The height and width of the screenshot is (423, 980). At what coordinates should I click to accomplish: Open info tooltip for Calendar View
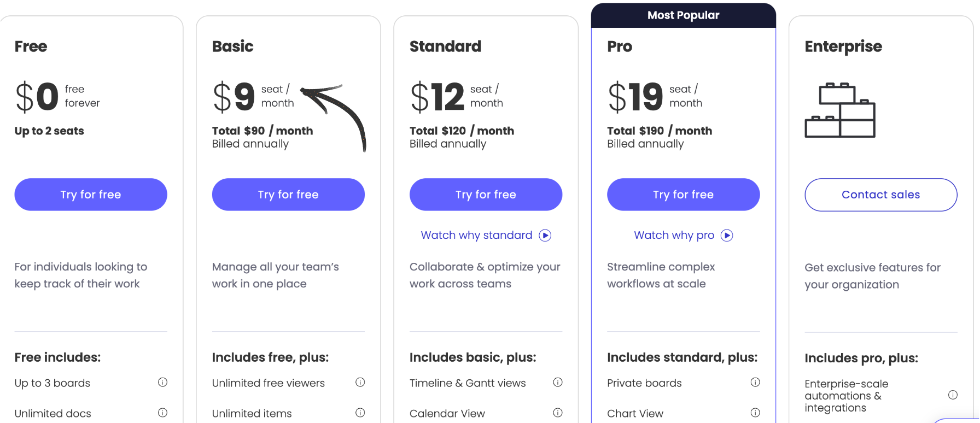558,413
